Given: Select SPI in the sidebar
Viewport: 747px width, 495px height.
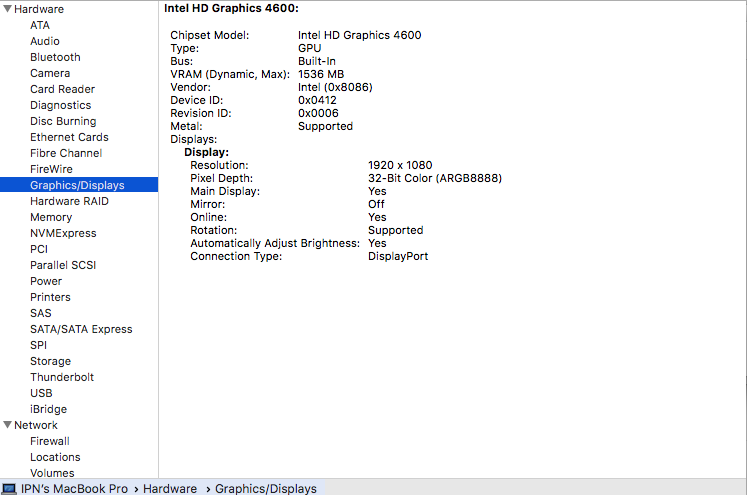Looking at the screenshot, I should pyautogui.click(x=38, y=345).
